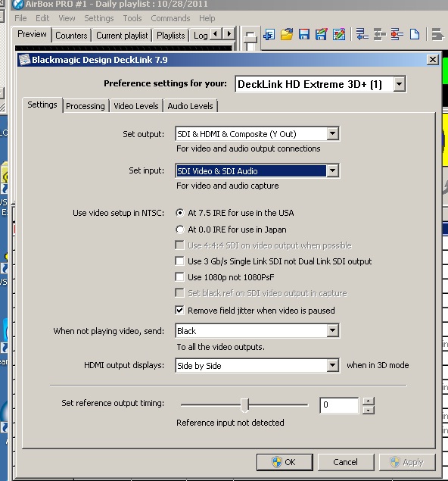The image size is (448, 481).
Task: Open the Counters tab in AirBox
Action: pyautogui.click(x=71, y=36)
